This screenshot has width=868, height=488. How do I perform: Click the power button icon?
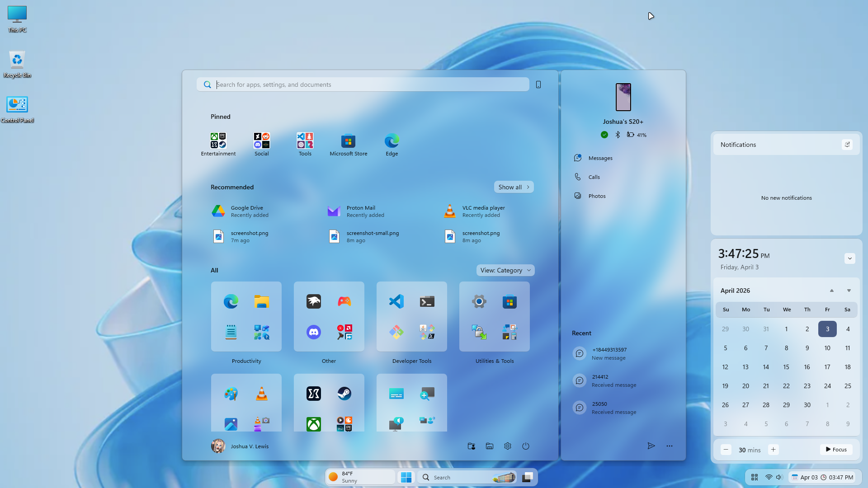526,446
